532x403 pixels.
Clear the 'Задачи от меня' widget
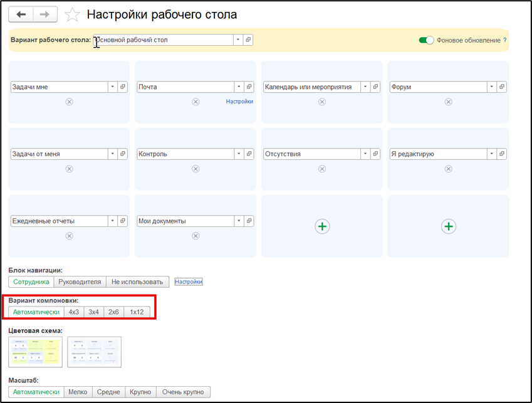pos(69,169)
